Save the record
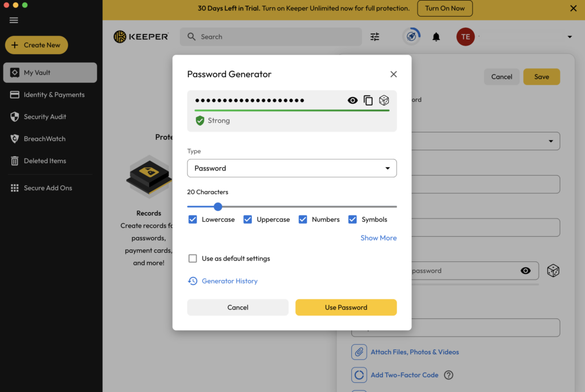The width and height of the screenshot is (585, 392). coord(542,77)
